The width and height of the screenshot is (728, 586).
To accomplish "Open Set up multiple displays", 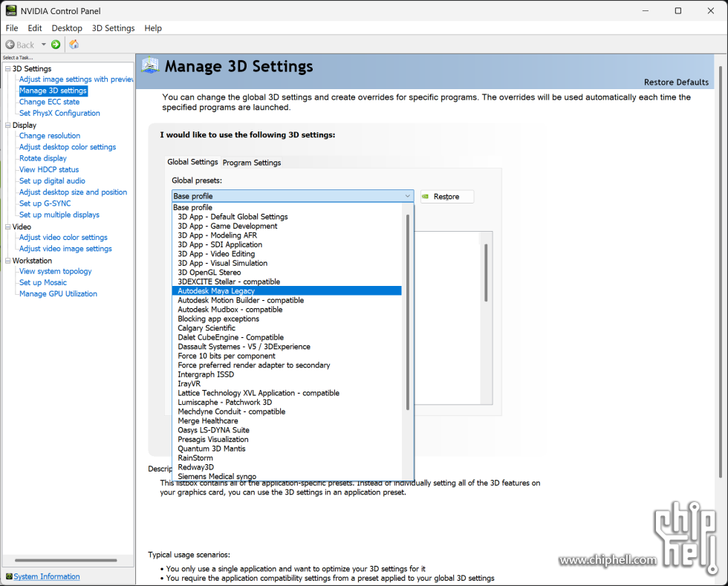I will (x=59, y=215).
